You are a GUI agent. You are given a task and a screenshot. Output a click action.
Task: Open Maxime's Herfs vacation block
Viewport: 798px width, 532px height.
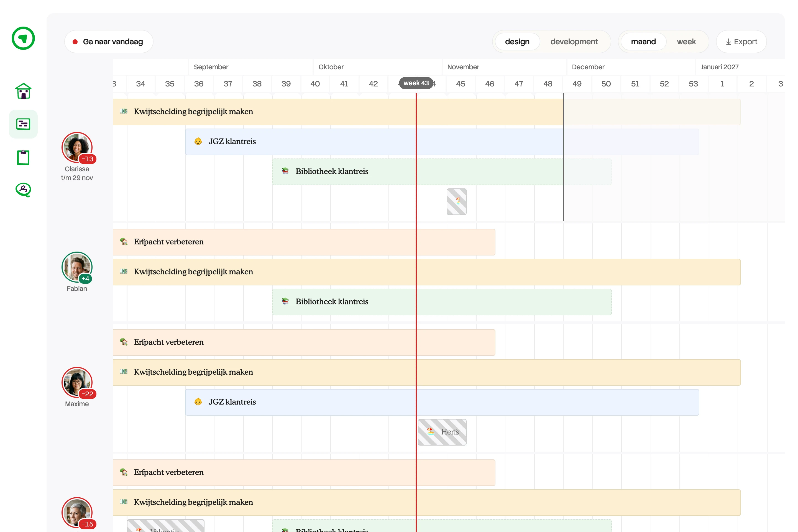click(x=442, y=432)
